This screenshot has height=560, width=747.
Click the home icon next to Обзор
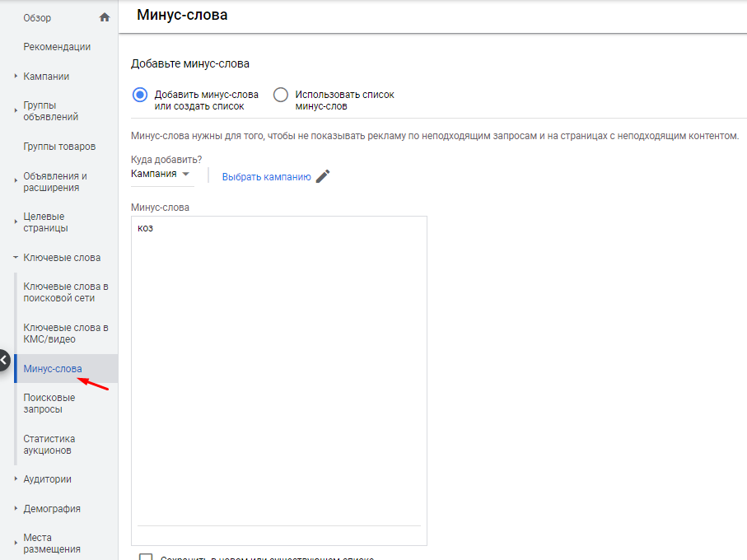coord(104,17)
